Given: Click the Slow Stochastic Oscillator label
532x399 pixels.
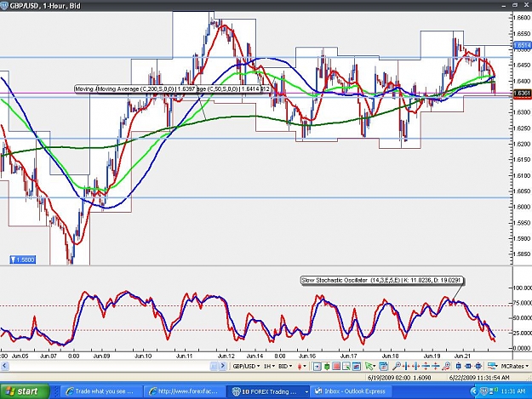Looking at the screenshot, I should click(382, 281).
